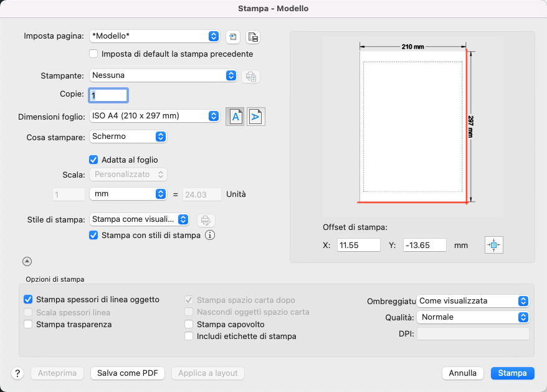Open Dimensioni foglio ISO A4 dropdown
547x392 pixels.
click(155, 116)
